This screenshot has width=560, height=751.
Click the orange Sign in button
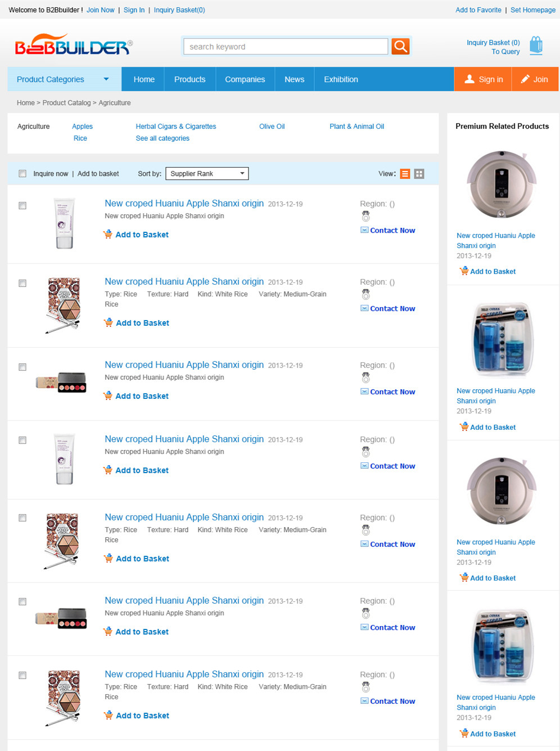(483, 79)
